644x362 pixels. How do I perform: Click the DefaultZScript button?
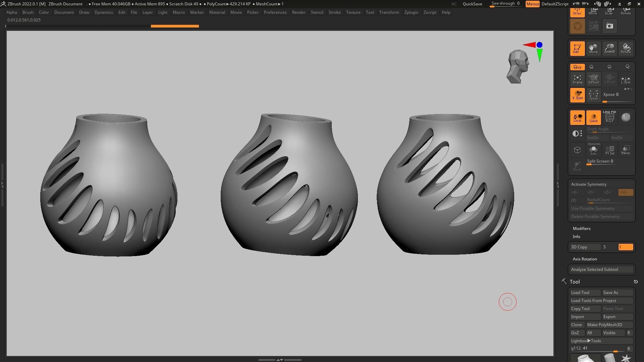point(555,4)
